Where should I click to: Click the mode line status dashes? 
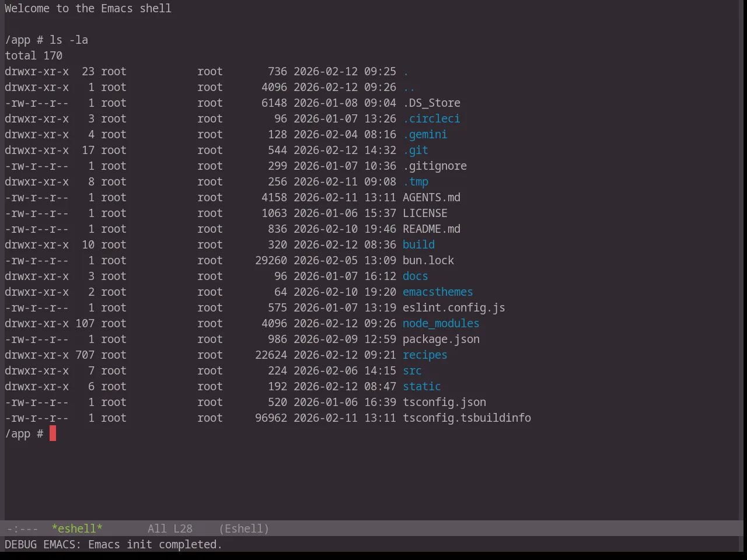click(22, 528)
